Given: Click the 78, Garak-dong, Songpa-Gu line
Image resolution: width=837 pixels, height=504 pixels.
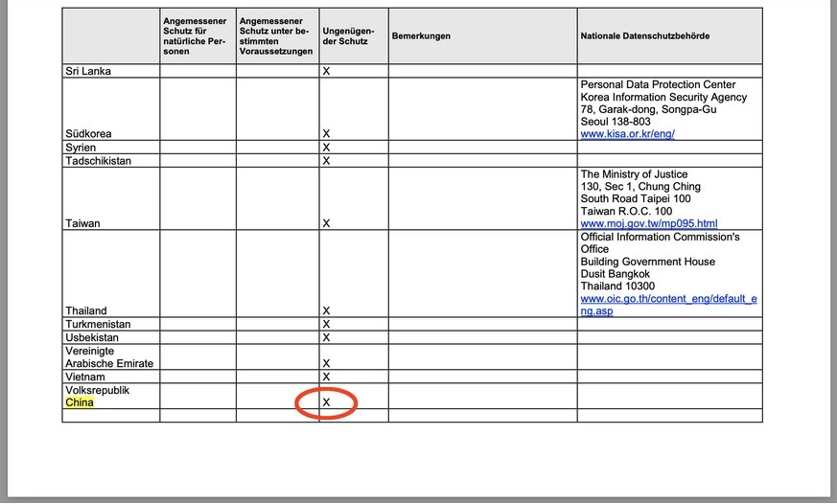Looking at the screenshot, I should point(648,109).
